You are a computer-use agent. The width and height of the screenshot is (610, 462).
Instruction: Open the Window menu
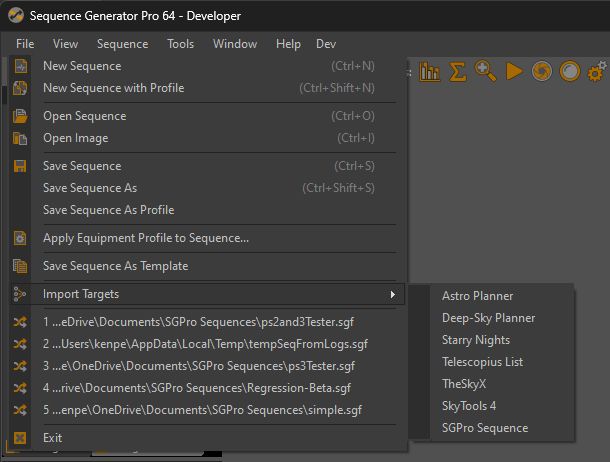click(235, 44)
